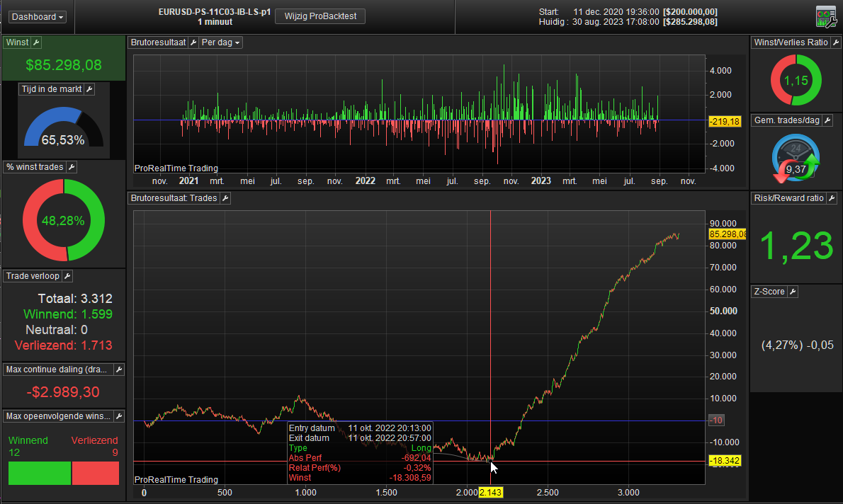Open settings wrench next to Winst panel
The image size is (843, 504).
pos(37,42)
